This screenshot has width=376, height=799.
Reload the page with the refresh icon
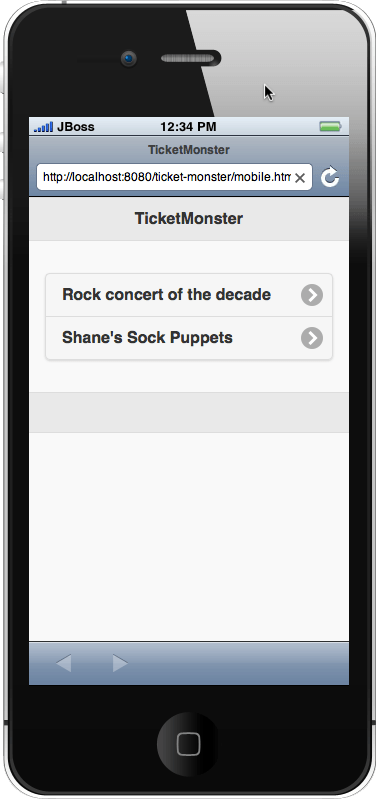pos(330,177)
